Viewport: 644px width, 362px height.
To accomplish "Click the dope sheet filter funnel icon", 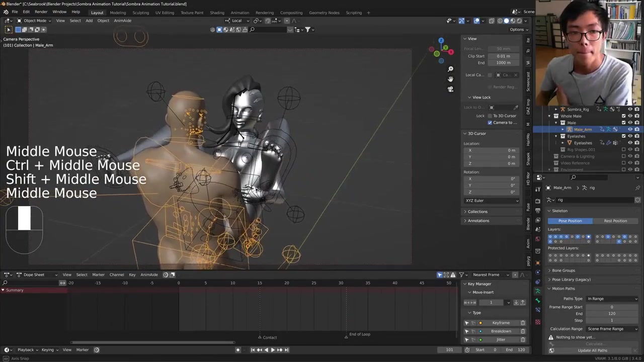I will [461, 275].
